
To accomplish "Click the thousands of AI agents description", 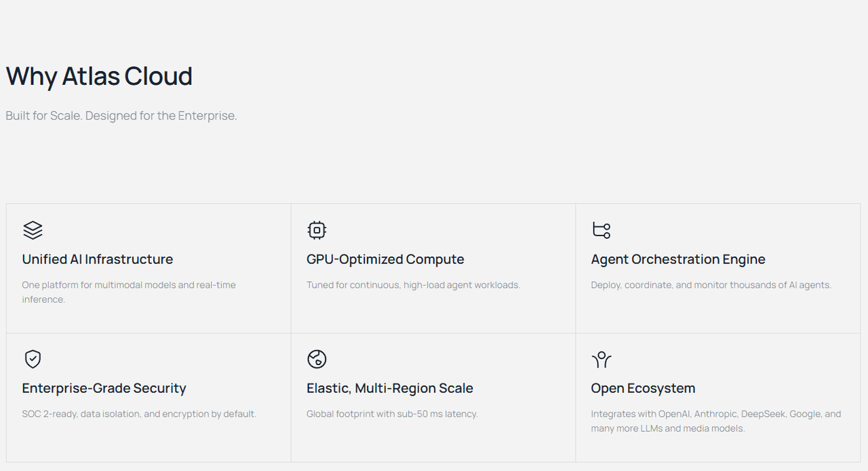I will 711,285.
